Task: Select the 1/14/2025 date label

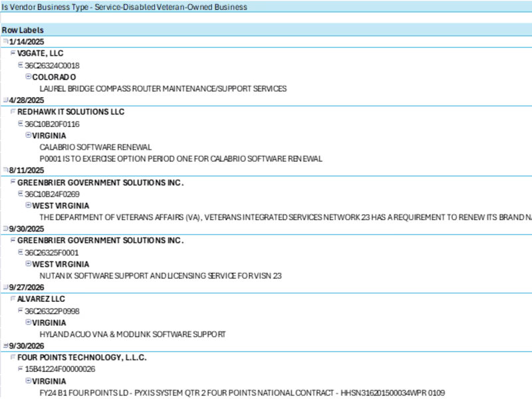Action: [27, 42]
